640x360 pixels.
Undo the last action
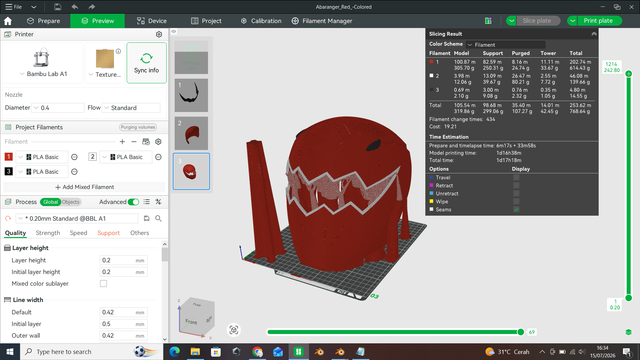click(75, 7)
